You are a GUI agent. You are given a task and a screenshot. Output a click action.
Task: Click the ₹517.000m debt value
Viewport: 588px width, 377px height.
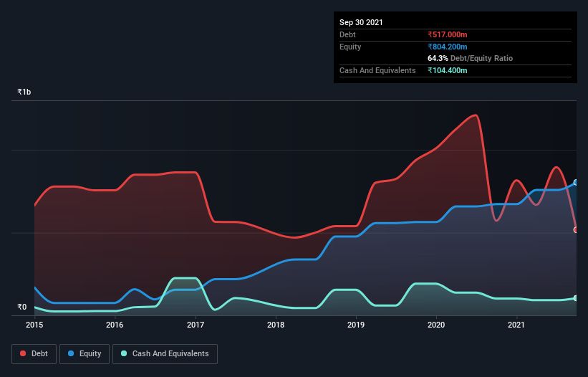[x=448, y=34]
